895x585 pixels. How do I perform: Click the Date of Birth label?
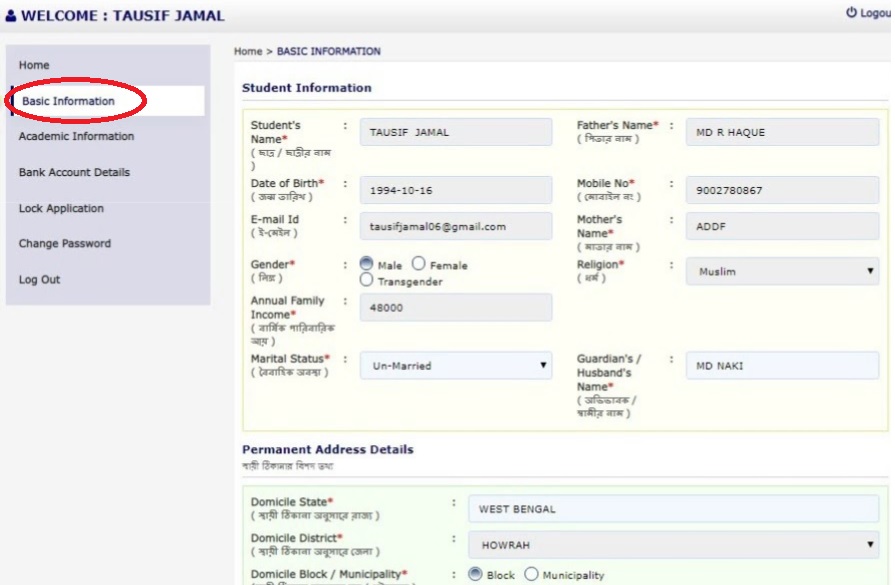coord(287,183)
